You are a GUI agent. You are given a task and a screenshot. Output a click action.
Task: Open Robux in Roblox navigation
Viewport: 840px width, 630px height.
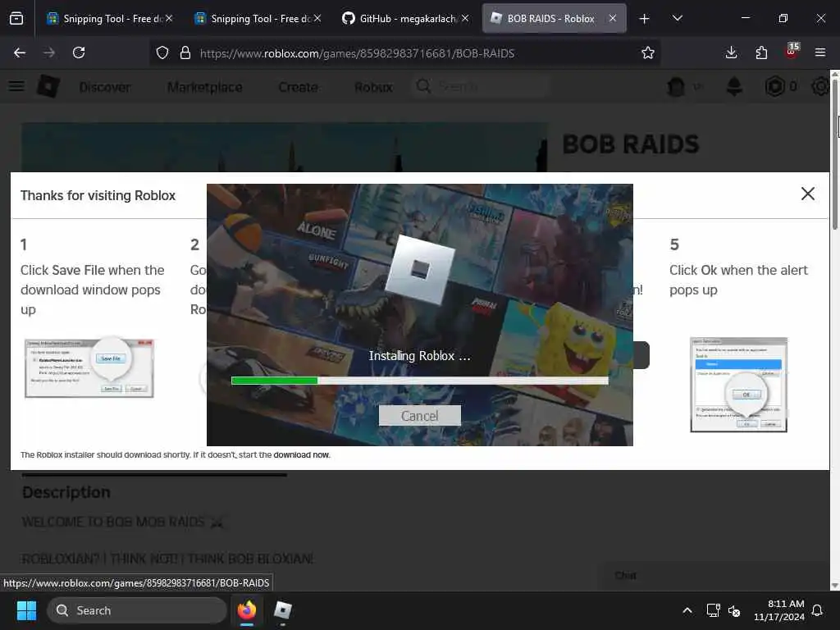(373, 87)
